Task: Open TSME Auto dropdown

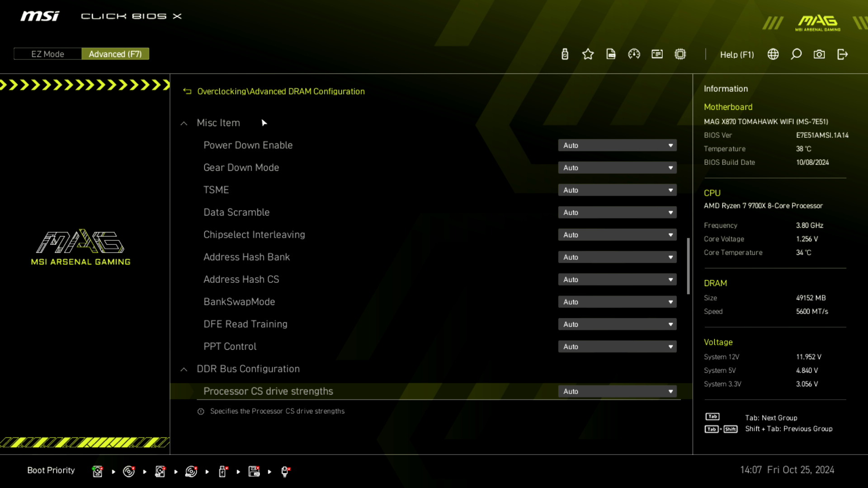Action: tap(617, 190)
